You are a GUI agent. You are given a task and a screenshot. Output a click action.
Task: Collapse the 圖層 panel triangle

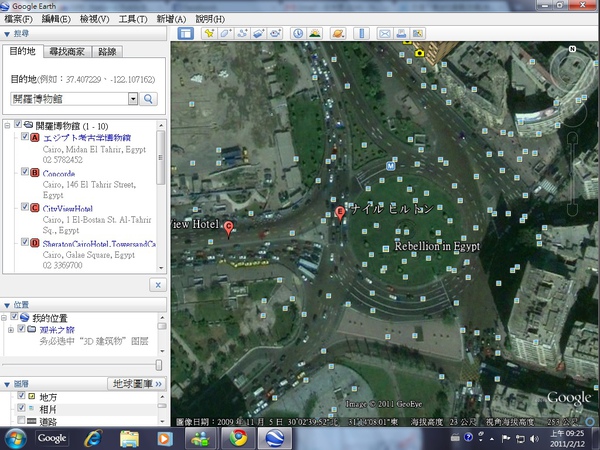point(7,384)
